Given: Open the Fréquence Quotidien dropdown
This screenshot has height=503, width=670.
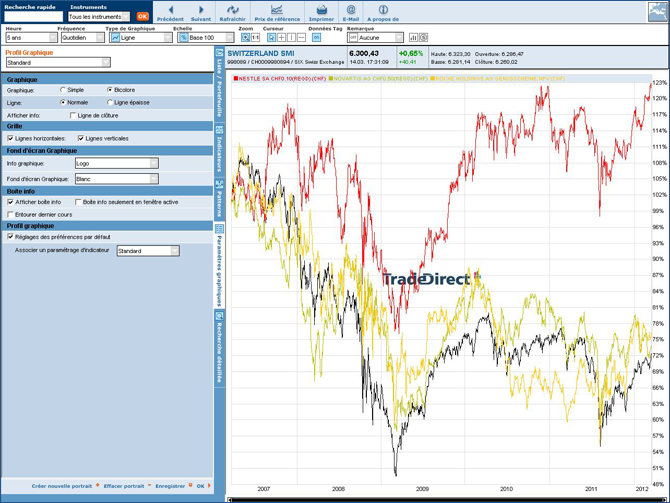Looking at the screenshot, I should coord(83,38).
